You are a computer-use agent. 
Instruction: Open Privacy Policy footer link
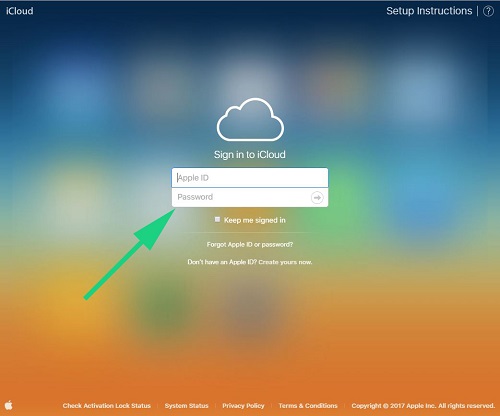coord(243,406)
